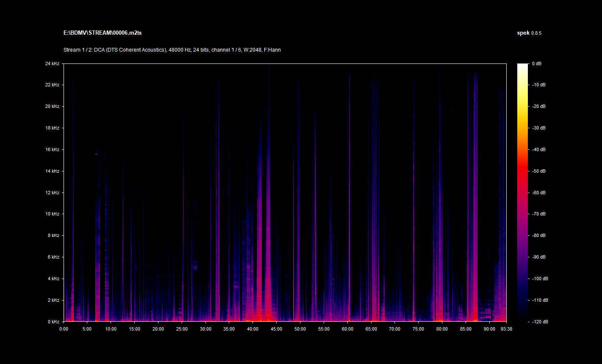Click the spek 0.8.5 version label

point(529,33)
